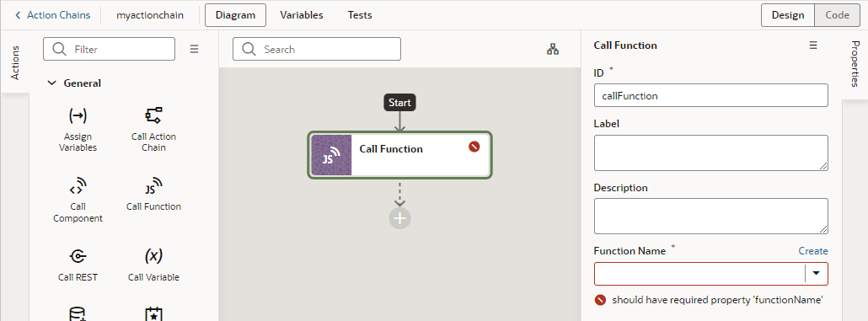868x321 pixels.
Task: Focus the diagram Search input field
Action: pyautogui.click(x=317, y=49)
